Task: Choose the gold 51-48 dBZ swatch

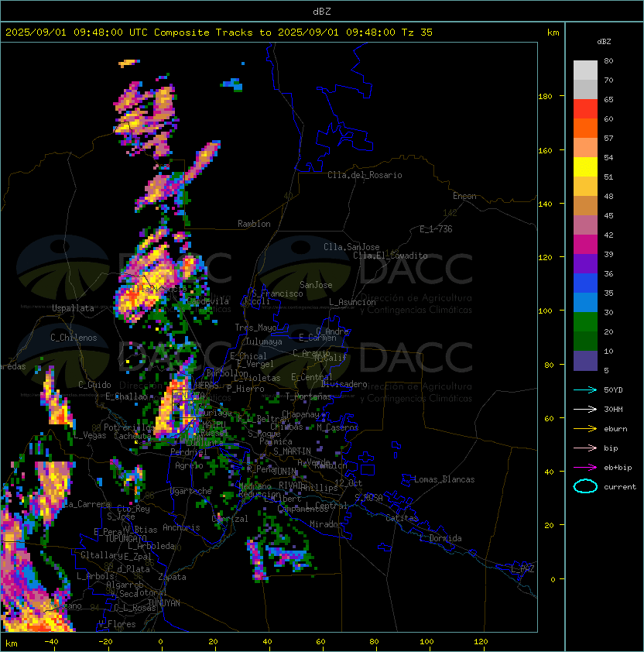Action: [585, 187]
